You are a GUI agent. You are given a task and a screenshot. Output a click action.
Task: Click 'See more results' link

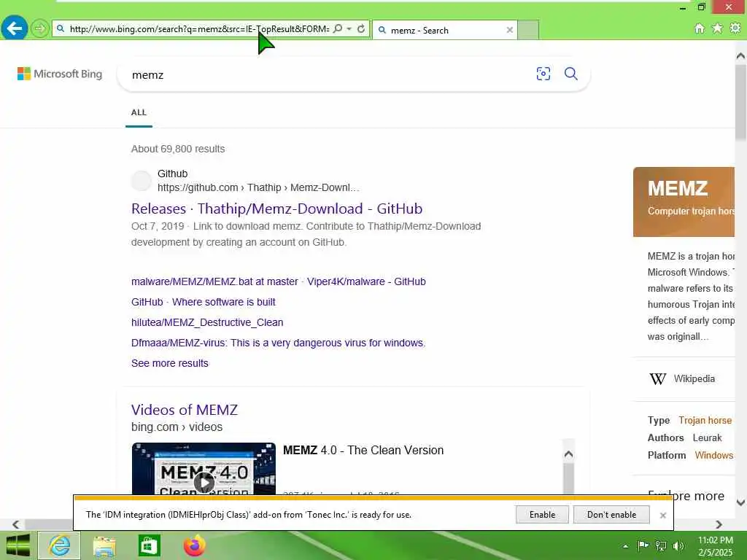click(x=169, y=363)
